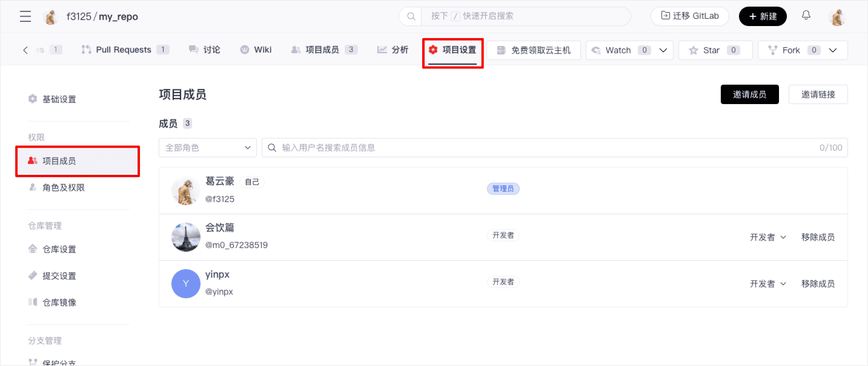Open the hamburger menu icon
Screen dimensions: 868x366
[x=25, y=16]
